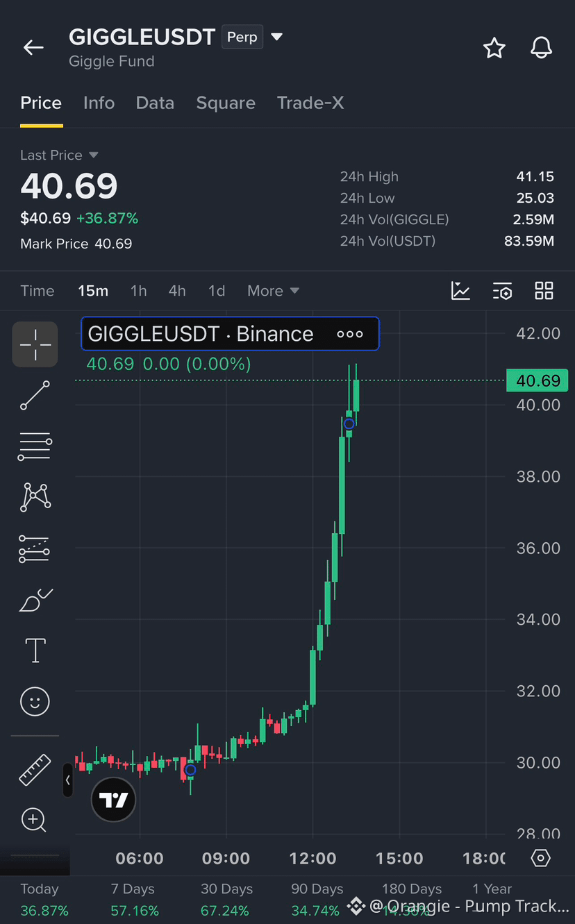Select the 7 Days performance period
This screenshot has height=924, width=575.
coord(134,900)
